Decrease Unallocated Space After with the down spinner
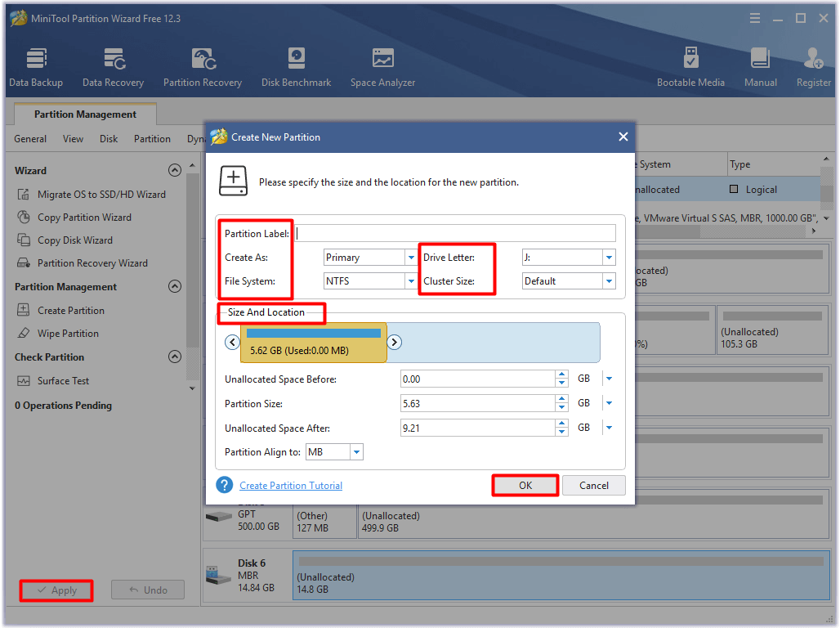Image resolution: width=840 pixels, height=628 pixels. [x=561, y=433]
